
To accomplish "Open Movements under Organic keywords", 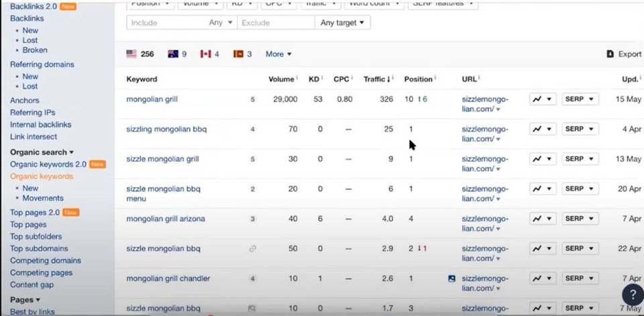I will coord(43,198).
